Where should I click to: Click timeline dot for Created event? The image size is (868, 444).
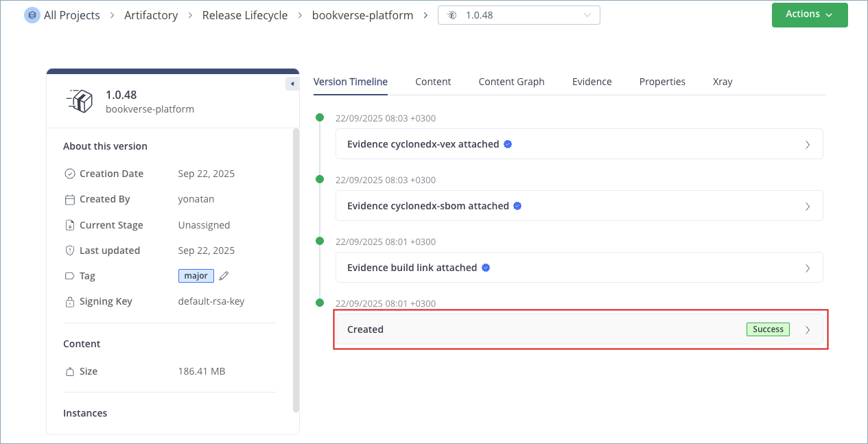(x=319, y=303)
